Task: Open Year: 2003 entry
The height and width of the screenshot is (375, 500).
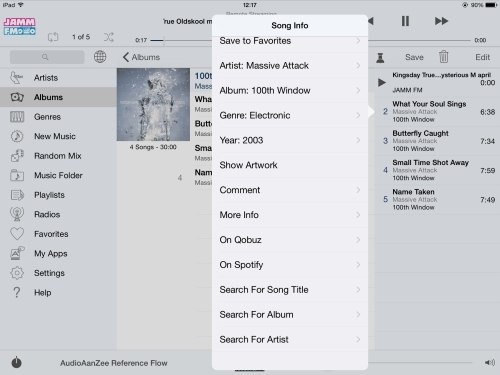Action: coord(290,140)
